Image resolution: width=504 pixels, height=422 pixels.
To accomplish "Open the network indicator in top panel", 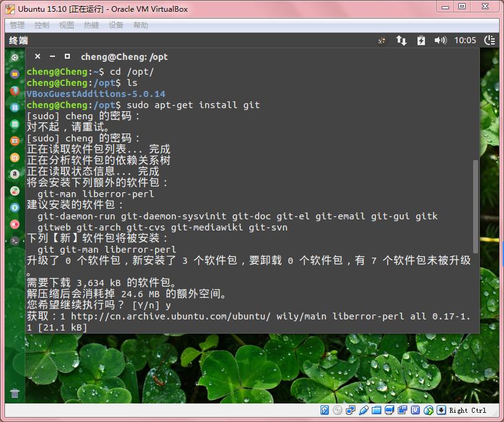I will 401,41.
